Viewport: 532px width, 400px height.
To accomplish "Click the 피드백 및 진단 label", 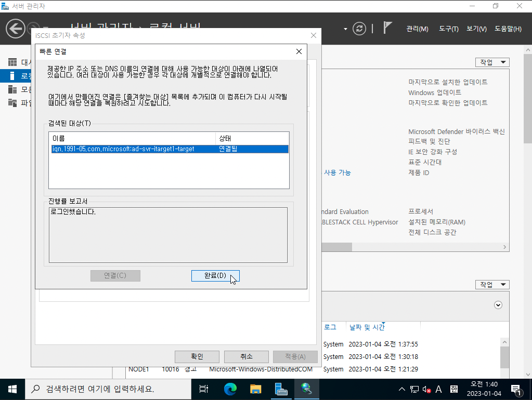I will click(429, 141).
